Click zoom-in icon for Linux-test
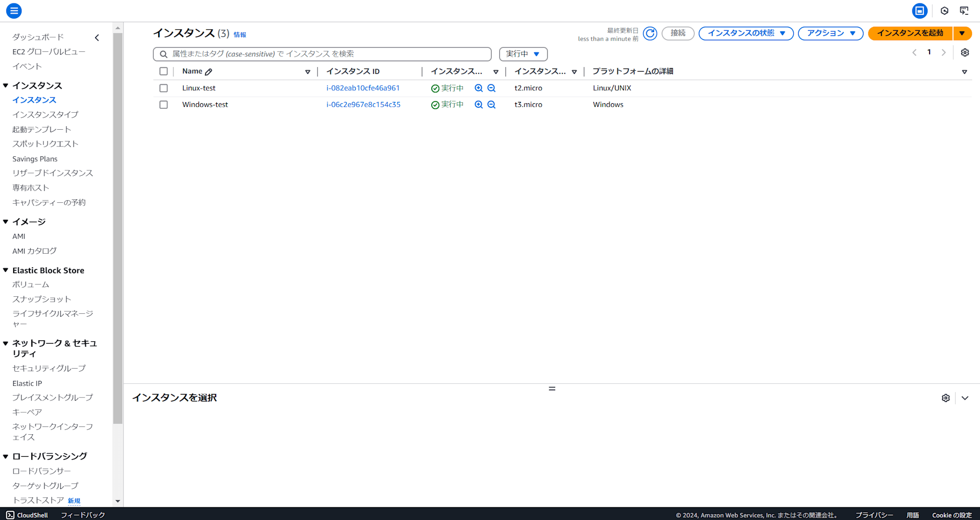Viewport: 980px width, 520px height. point(479,88)
